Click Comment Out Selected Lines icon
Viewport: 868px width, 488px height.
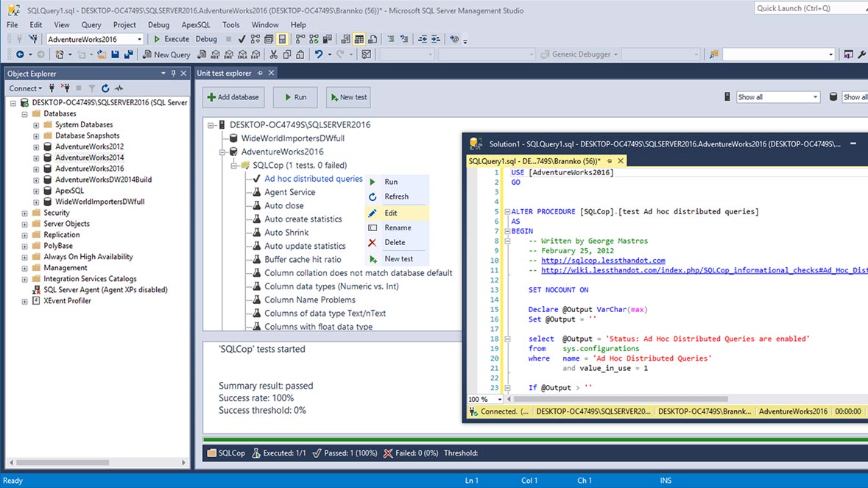pos(391,39)
